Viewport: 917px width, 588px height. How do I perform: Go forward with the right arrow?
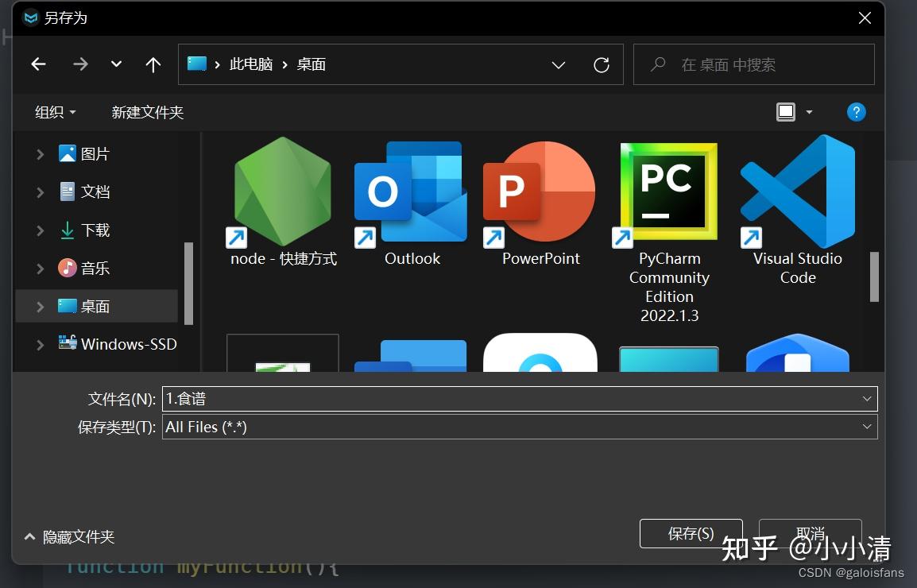[80, 64]
